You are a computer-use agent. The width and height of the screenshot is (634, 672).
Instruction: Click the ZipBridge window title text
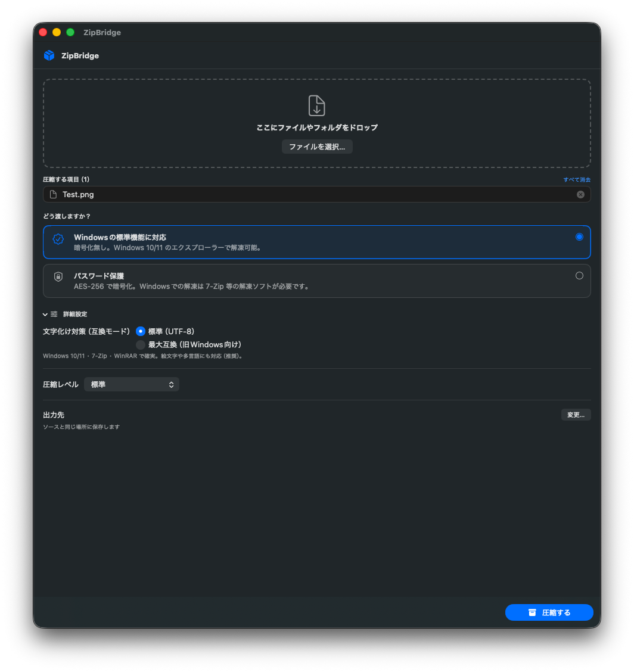(102, 32)
